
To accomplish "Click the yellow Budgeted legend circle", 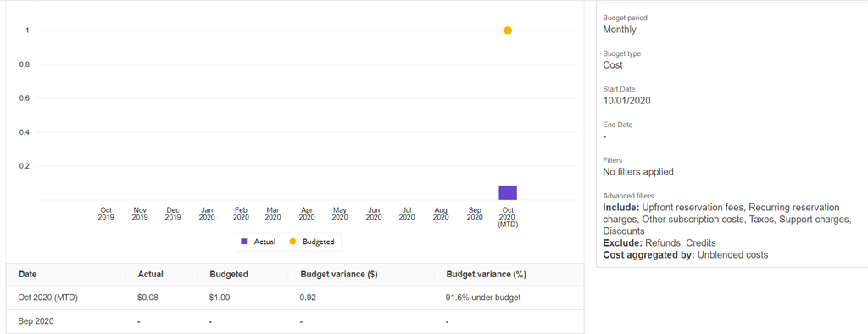I will coord(292,242).
